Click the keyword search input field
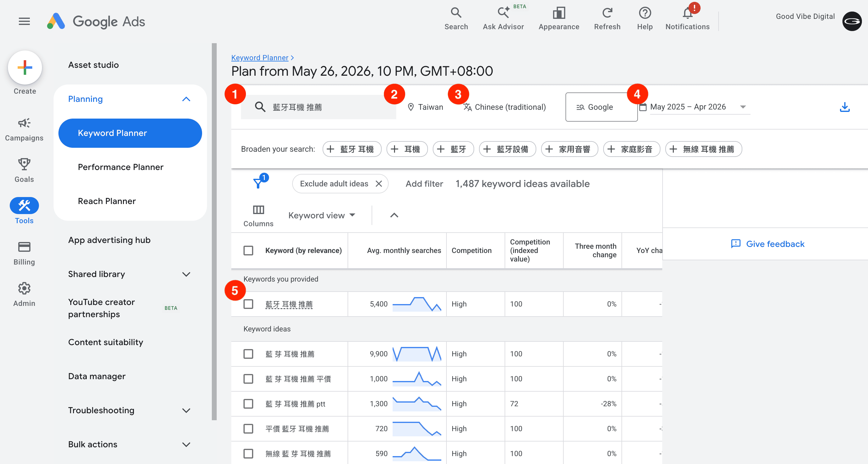The image size is (868, 464). (x=318, y=107)
